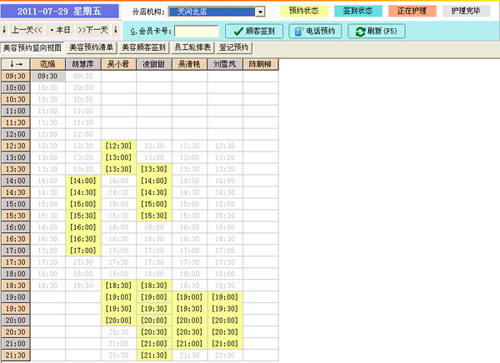Viewport: 500px width, 363px height.
Task: Click the 18:00 time row header
Action: point(16,274)
